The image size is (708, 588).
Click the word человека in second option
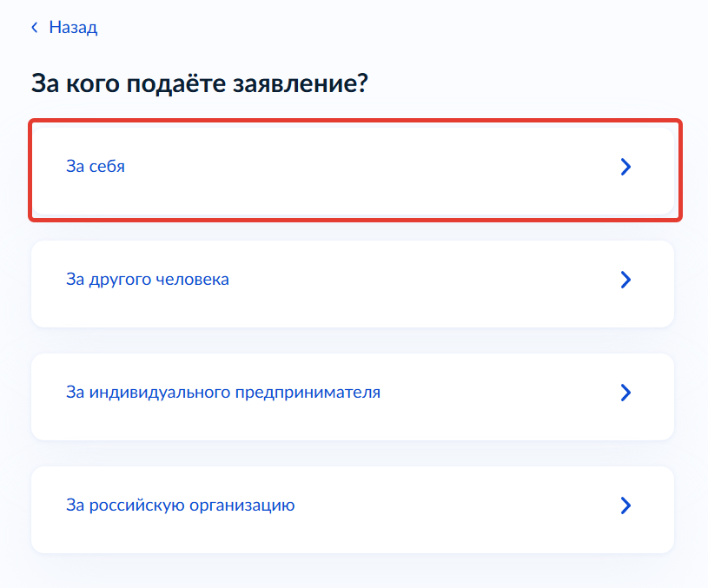click(194, 280)
